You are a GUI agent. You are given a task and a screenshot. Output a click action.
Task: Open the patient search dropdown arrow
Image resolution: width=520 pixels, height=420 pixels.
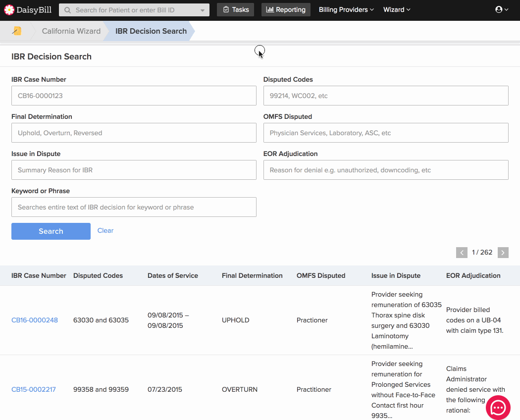point(202,10)
